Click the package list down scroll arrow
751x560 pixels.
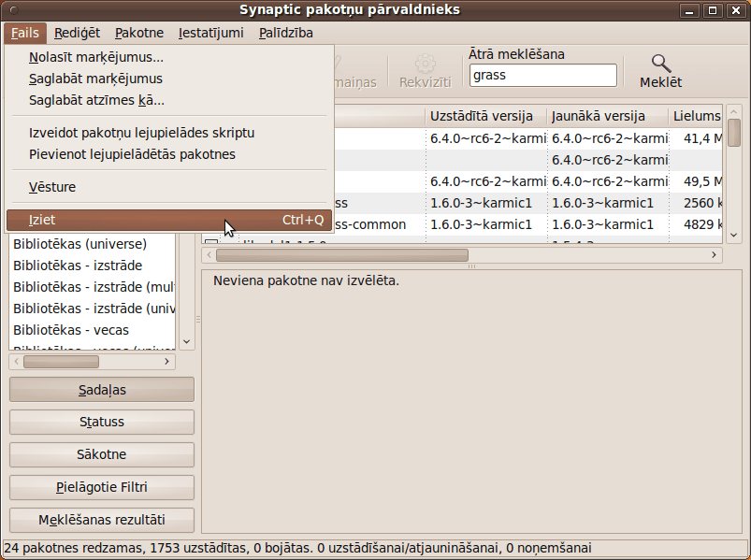click(x=734, y=235)
